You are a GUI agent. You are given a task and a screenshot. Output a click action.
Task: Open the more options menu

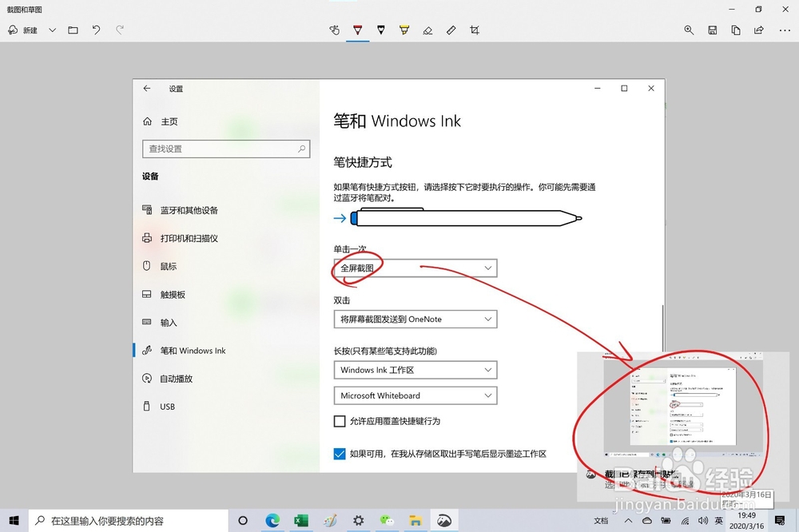[x=784, y=30]
